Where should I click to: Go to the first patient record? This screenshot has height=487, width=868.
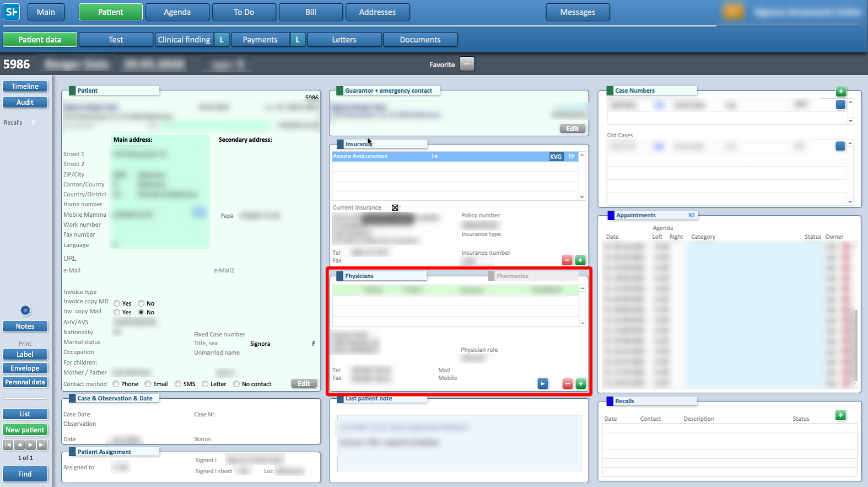click(8, 445)
